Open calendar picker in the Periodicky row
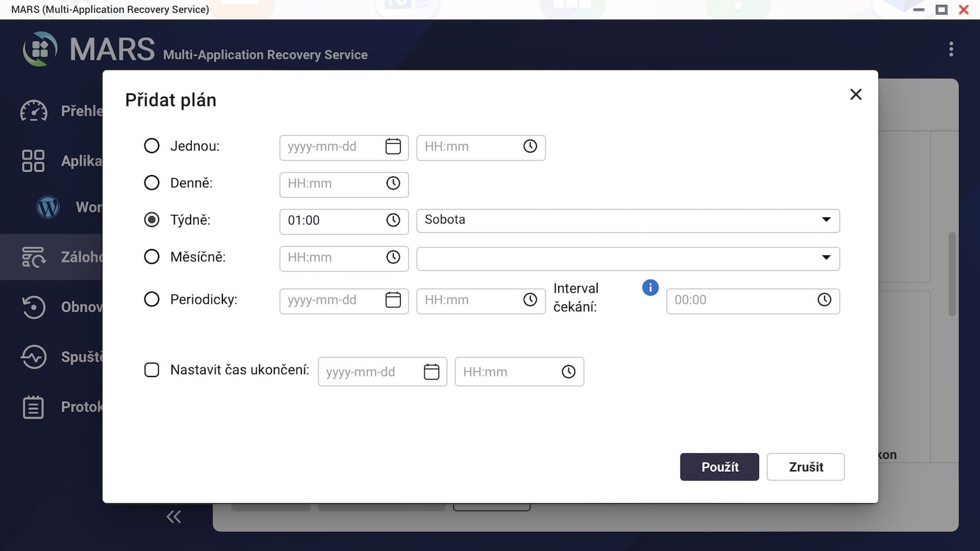980x551 pixels. point(393,300)
